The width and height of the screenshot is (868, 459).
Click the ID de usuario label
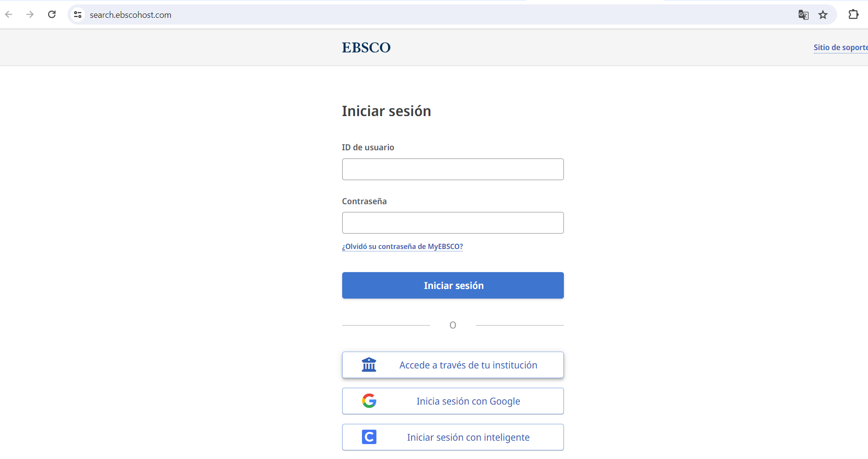pos(368,147)
